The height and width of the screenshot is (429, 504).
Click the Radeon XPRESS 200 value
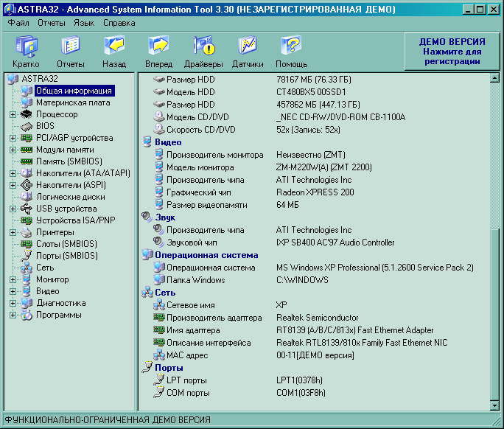click(x=315, y=192)
